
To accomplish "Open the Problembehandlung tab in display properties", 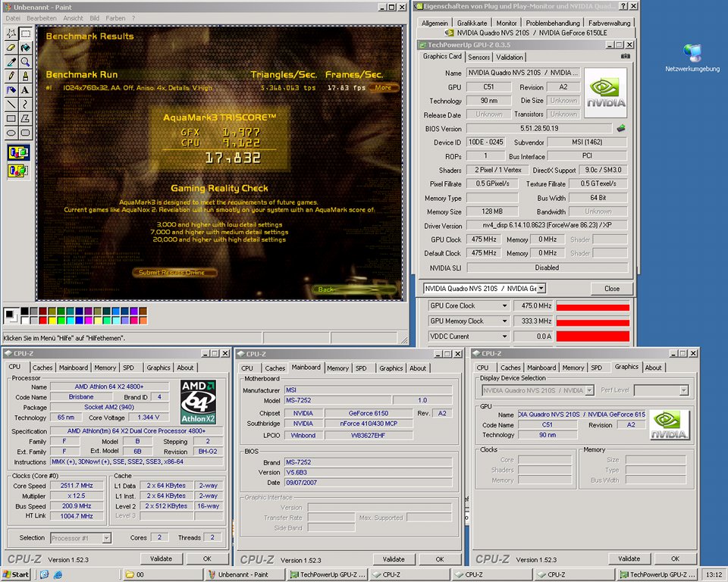I will 553,23.
